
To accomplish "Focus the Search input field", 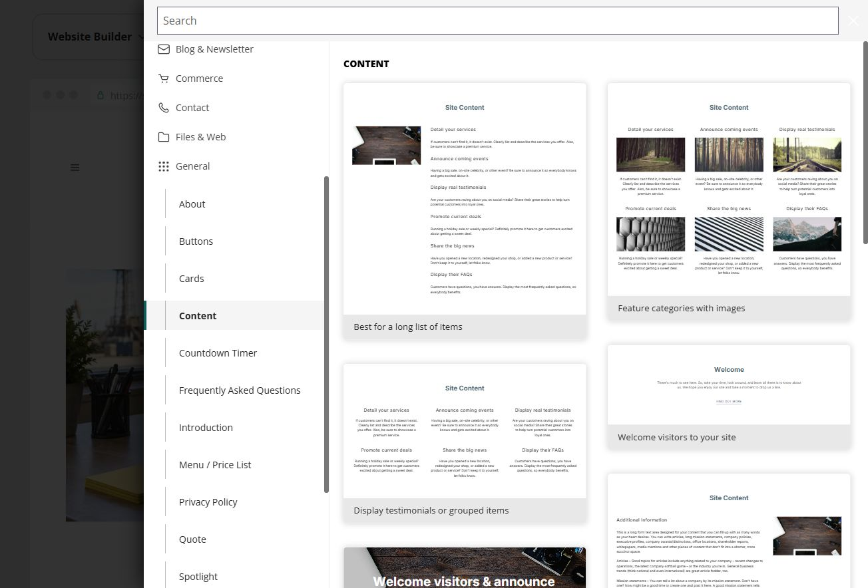I will 497,21.
